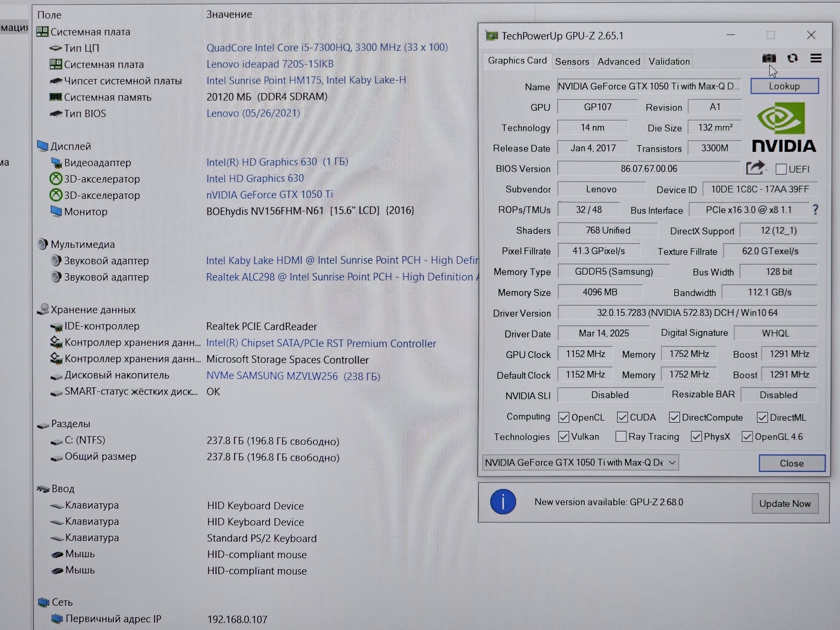This screenshot has height=630, width=840.
Task: Toggle the UEFI checkbox
Action: (781, 169)
